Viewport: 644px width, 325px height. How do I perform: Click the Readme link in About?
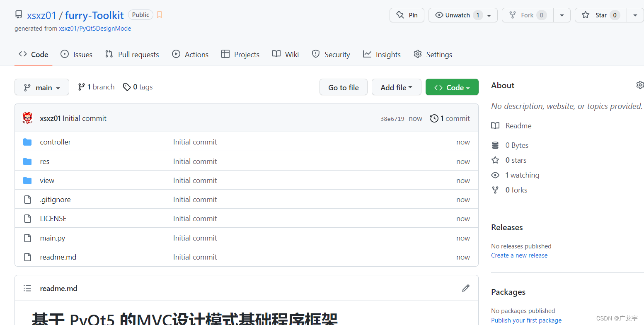518,126
